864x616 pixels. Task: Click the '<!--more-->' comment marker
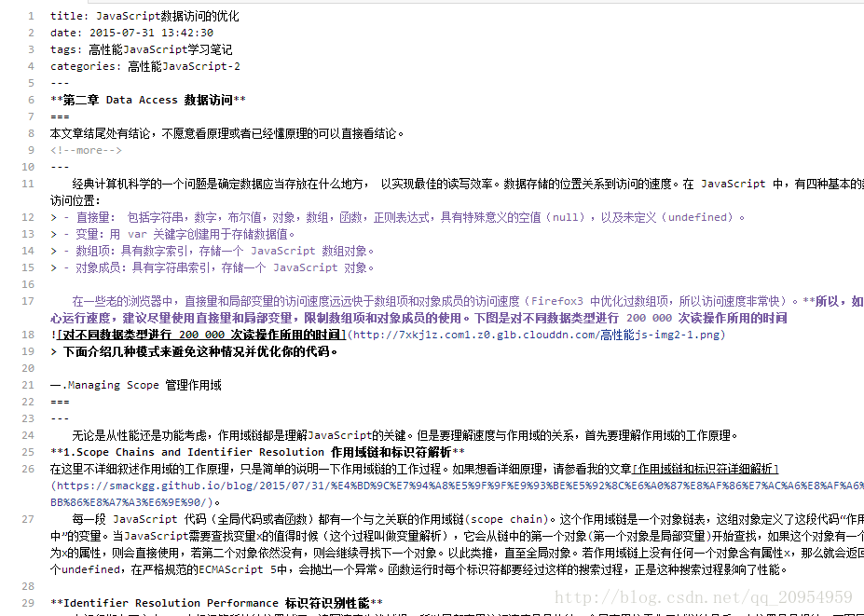86,150
